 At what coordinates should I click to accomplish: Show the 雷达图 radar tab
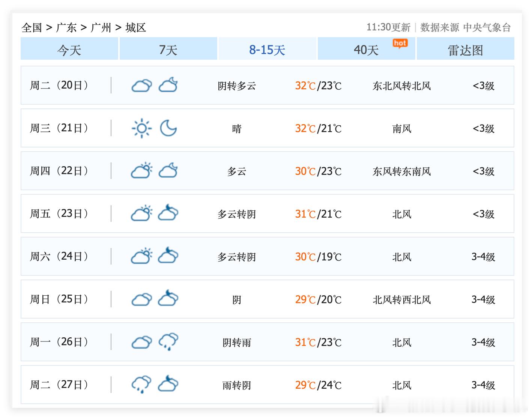466,49
